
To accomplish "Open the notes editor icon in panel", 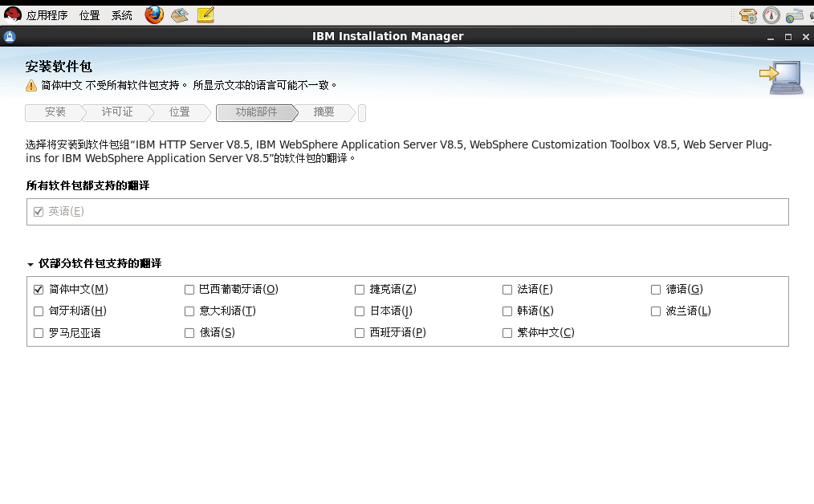I will tap(206, 15).
